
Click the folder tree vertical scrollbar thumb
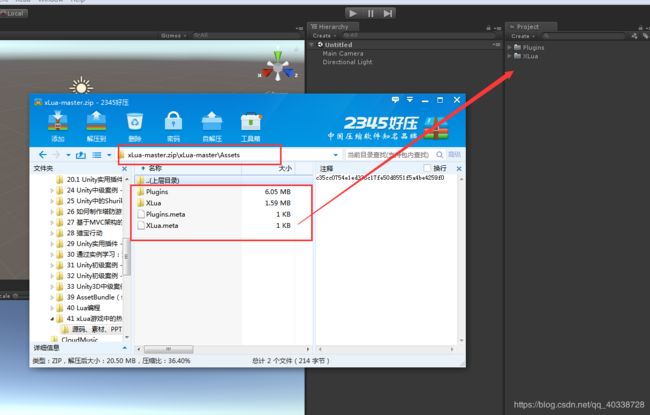127,257
